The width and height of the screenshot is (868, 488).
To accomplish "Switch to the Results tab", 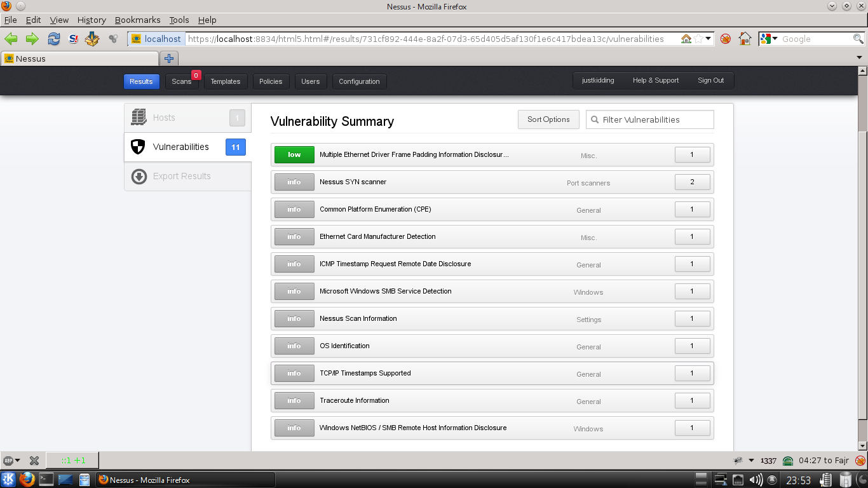I will [x=141, y=81].
